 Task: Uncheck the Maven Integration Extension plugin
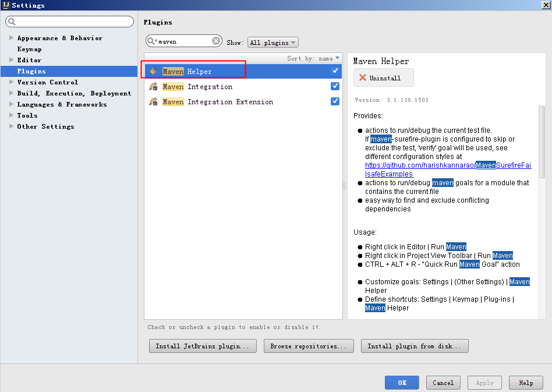click(335, 101)
